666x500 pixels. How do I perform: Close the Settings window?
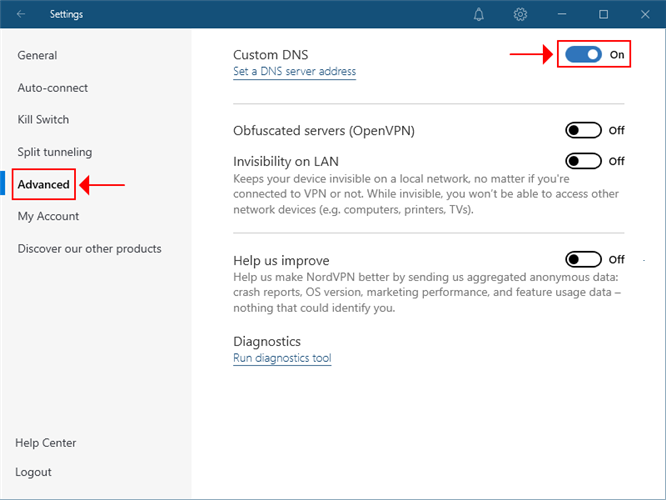[644, 15]
